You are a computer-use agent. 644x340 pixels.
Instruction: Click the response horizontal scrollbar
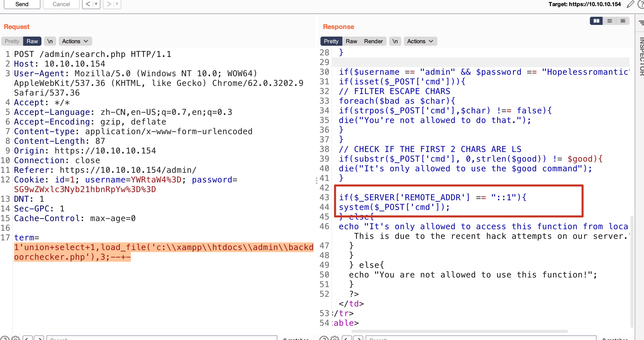point(459,331)
